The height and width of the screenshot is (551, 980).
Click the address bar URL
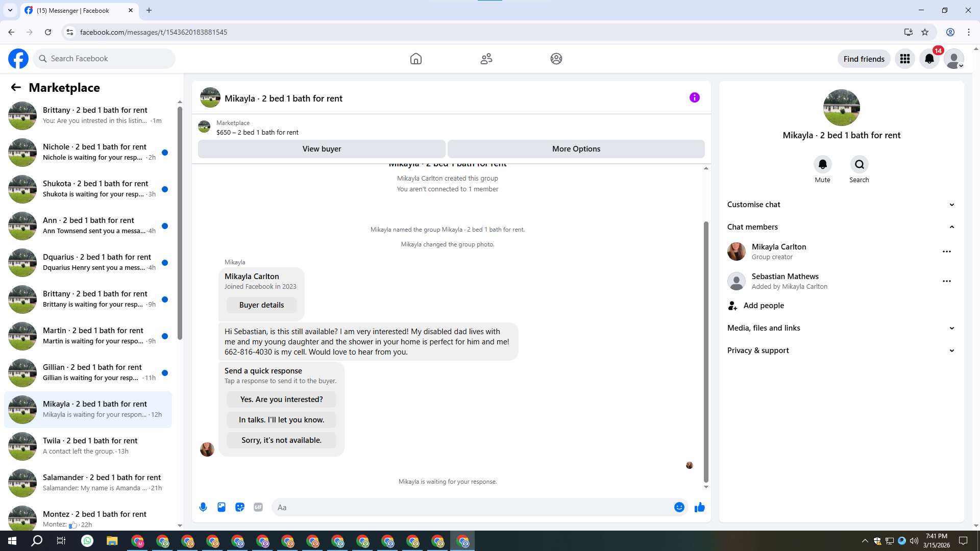pyautogui.click(x=154, y=32)
